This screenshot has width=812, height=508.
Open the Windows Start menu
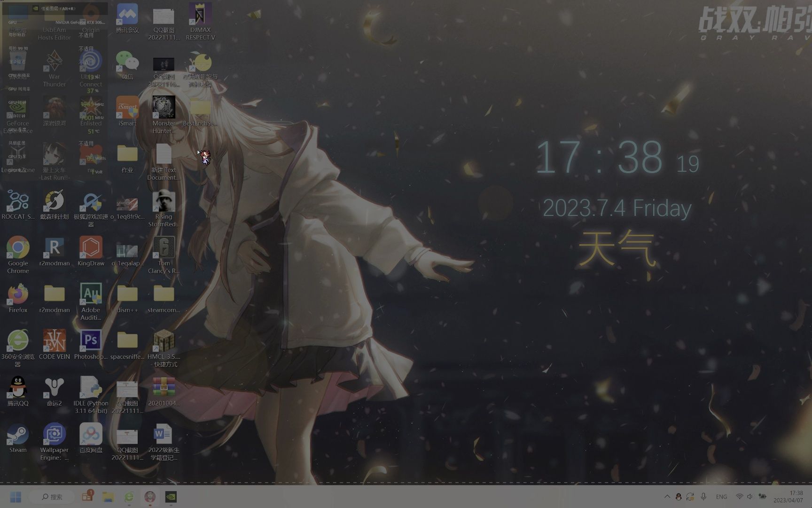16,496
